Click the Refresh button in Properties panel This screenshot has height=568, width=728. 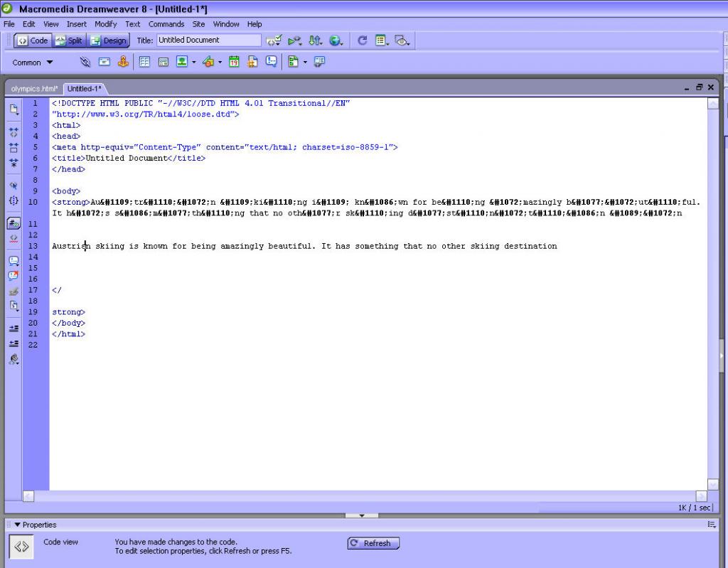pyautogui.click(x=373, y=543)
